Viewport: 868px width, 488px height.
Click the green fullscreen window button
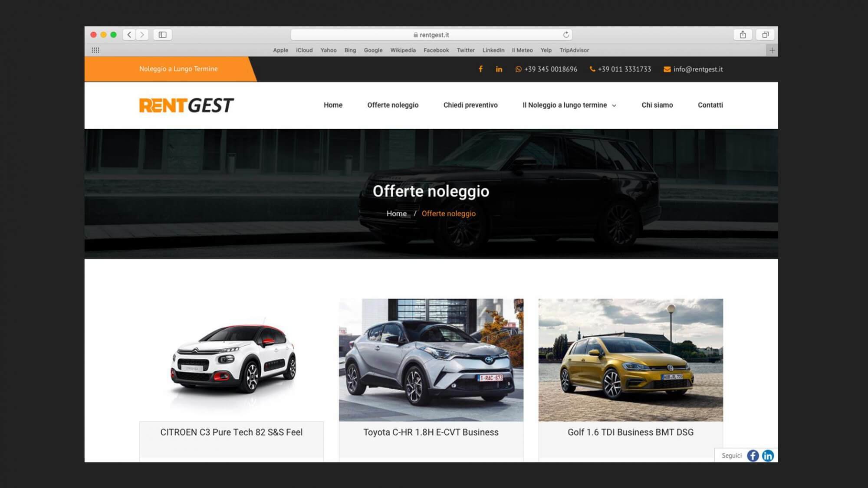113,35
